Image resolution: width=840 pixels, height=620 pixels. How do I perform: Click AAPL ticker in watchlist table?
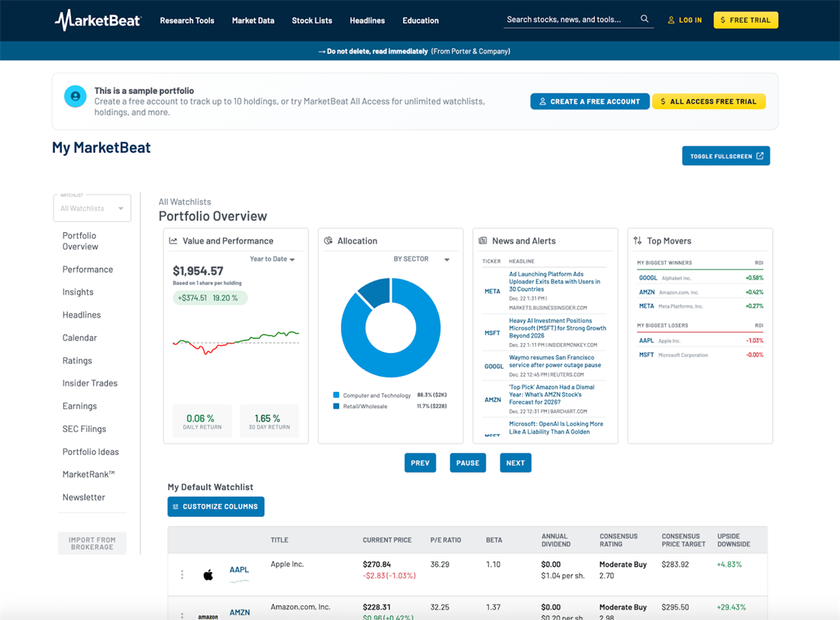pyautogui.click(x=239, y=570)
